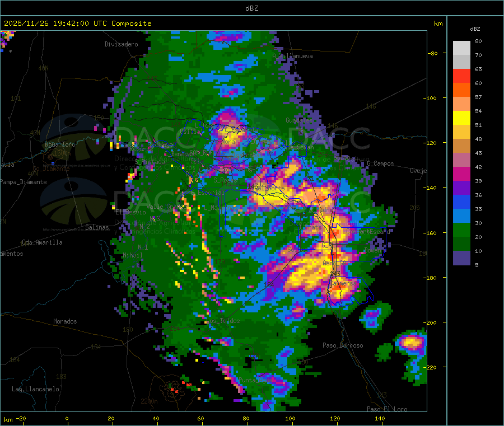Click the timestamp '2025/11/26 19:42:00 UTC Composite'

coord(77,24)
